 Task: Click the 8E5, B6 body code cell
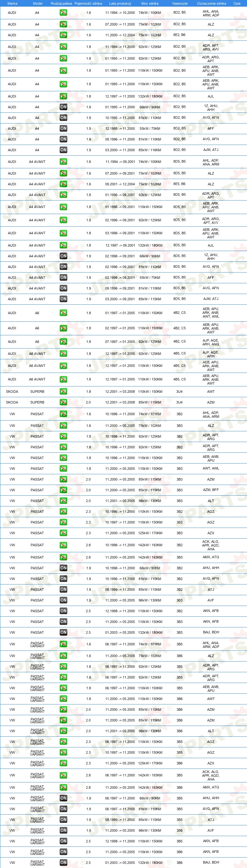click(179, 184)
